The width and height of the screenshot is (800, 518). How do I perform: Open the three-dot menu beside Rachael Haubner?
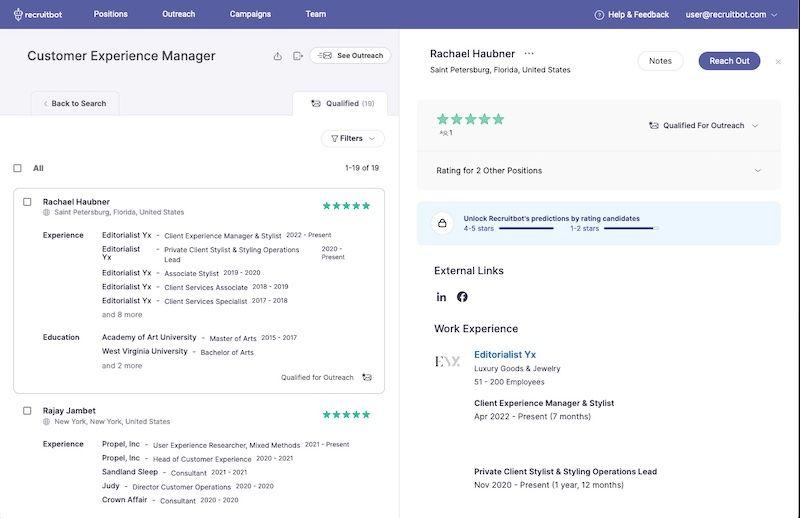[529, 53]
